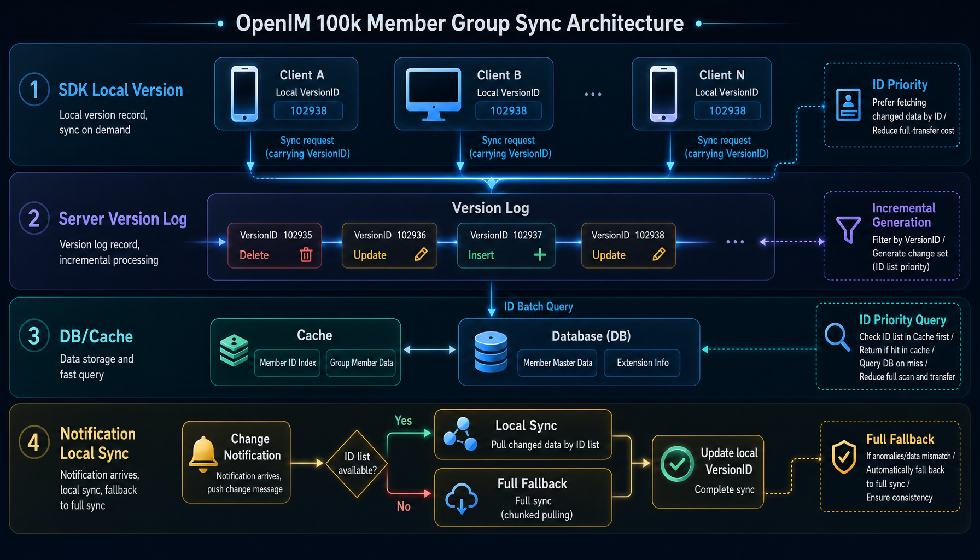
Task: Click the trash icon in VersionID 102935 Delete
Action: coord(306,254)
